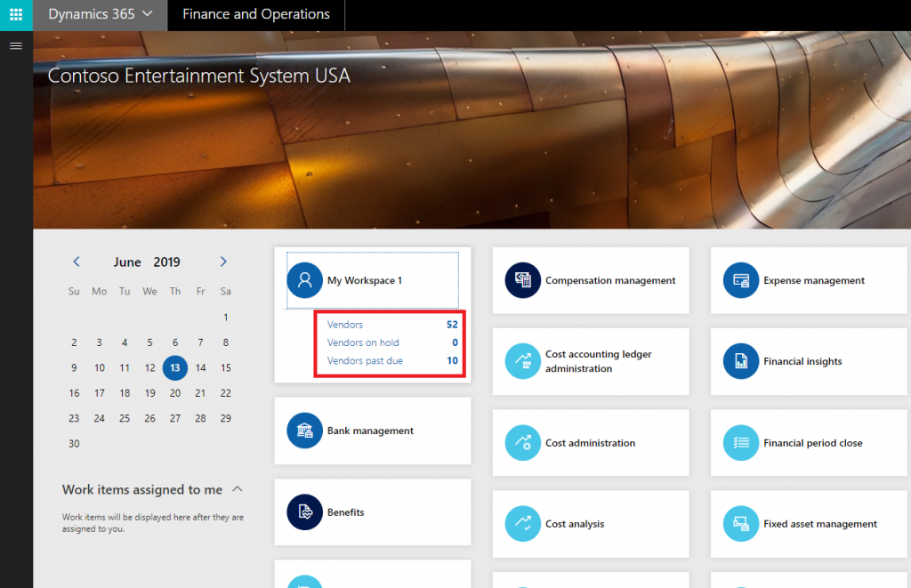This screenshot has height=588, width=911.
Task: Click the My Workspace 1 tile title
Action: pos(365,280)
